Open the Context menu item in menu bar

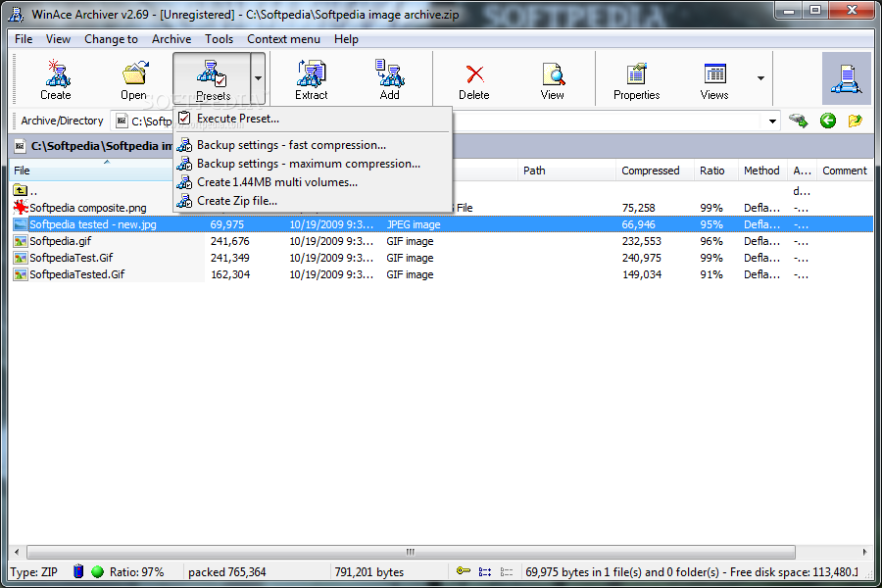tap(283, 39)
